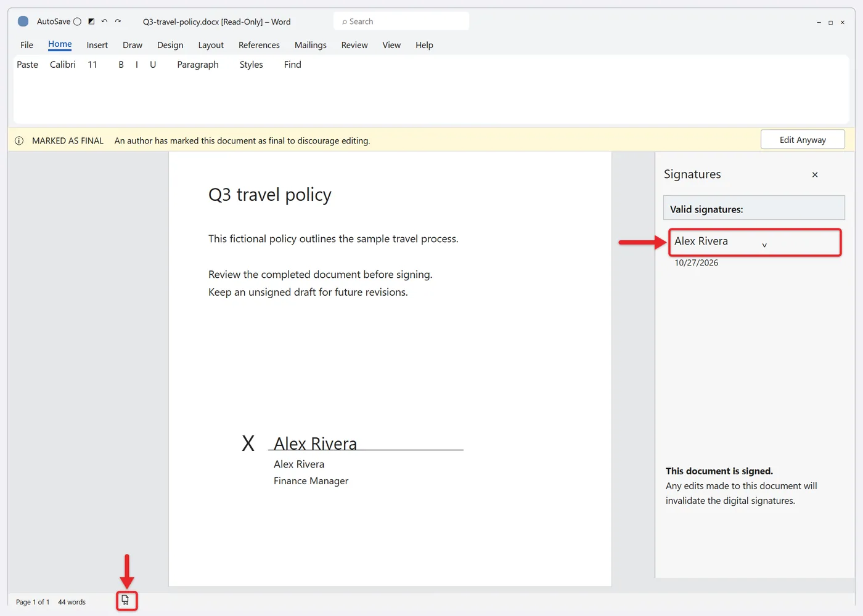Click the Save icon in quick access toolbar
Image resolution: width=863 pixels, height=616 pixels.
pyautogui.click(x=91, y=22)
